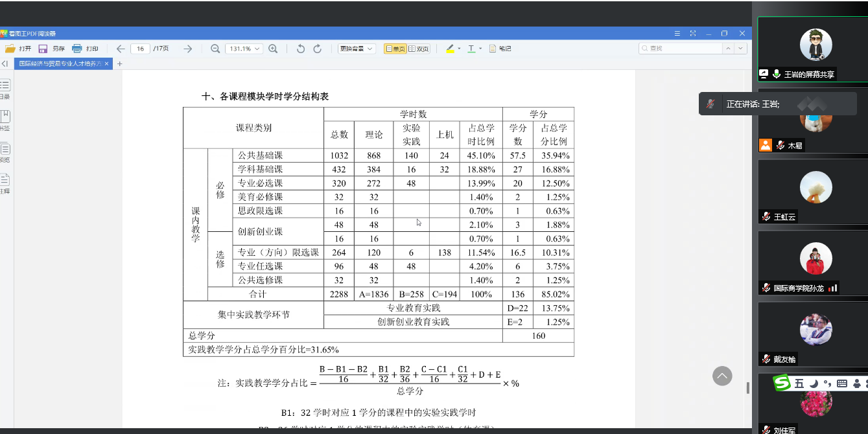Viewport: 868px width, 434px height.
Task: Click the A=1836 total cell
Action: [x=374, y=294]
